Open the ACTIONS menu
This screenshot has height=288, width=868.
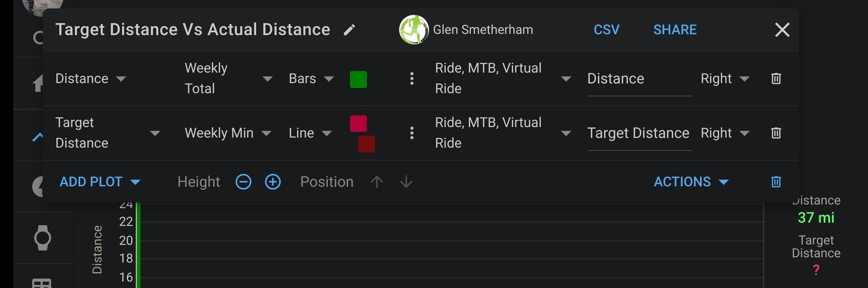click(x=691, y=182)
